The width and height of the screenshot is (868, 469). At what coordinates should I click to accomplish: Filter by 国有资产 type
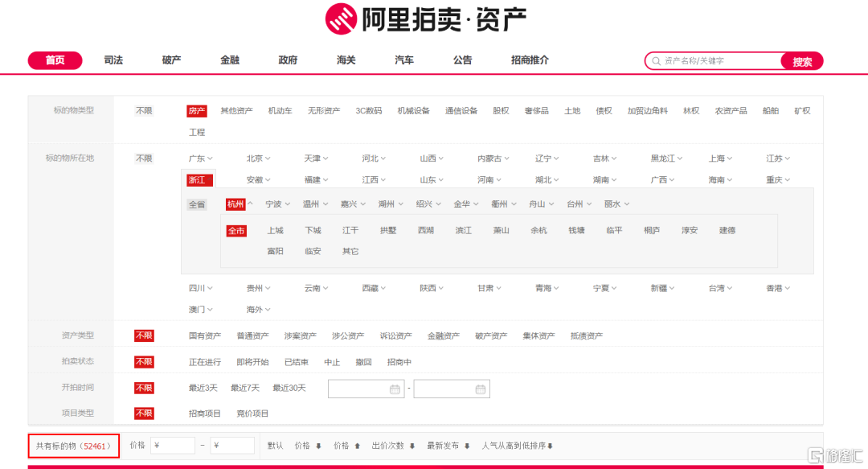pyautogui.click(x=205, y=336)
